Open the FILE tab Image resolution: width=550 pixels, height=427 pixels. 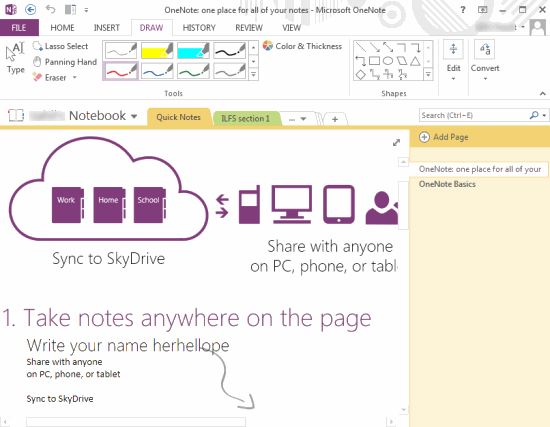(x=19, y=28)
